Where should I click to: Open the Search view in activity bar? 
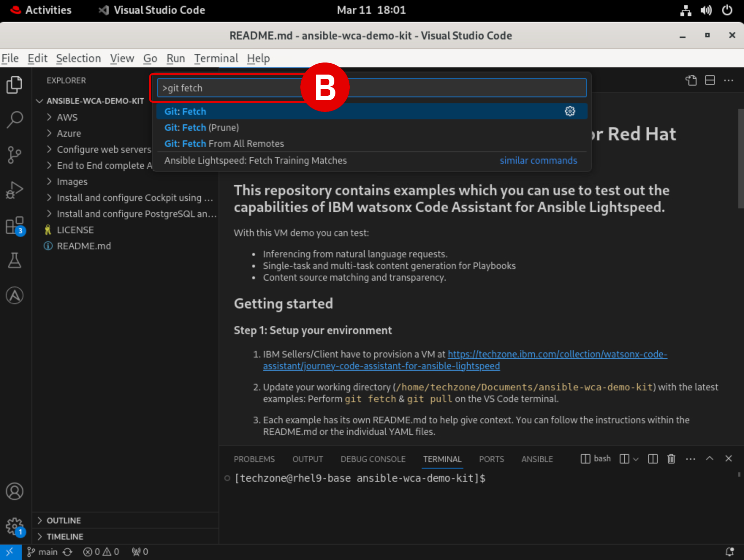[x=15, y=120]
